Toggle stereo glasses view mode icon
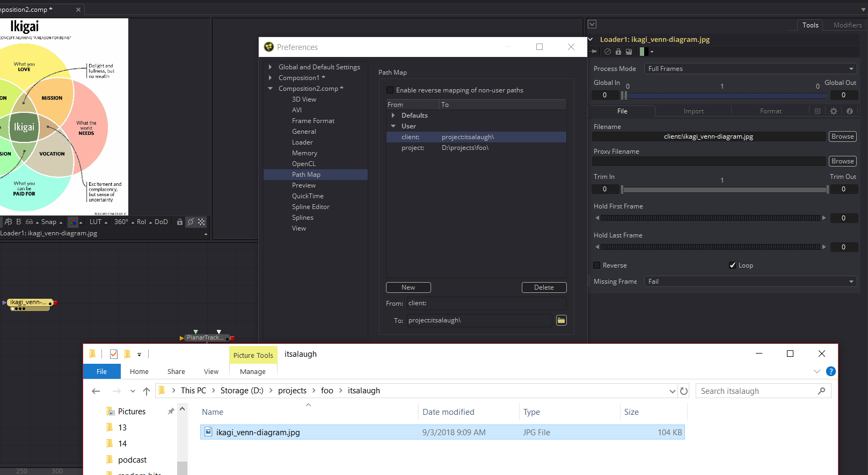 30,222
